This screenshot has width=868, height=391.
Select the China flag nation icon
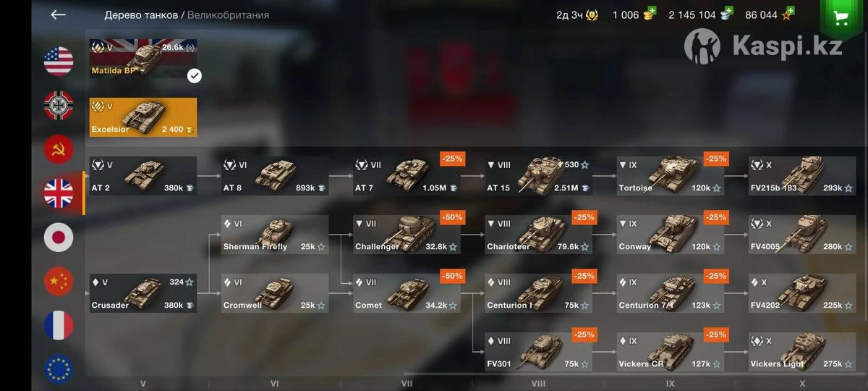point(59,282)
